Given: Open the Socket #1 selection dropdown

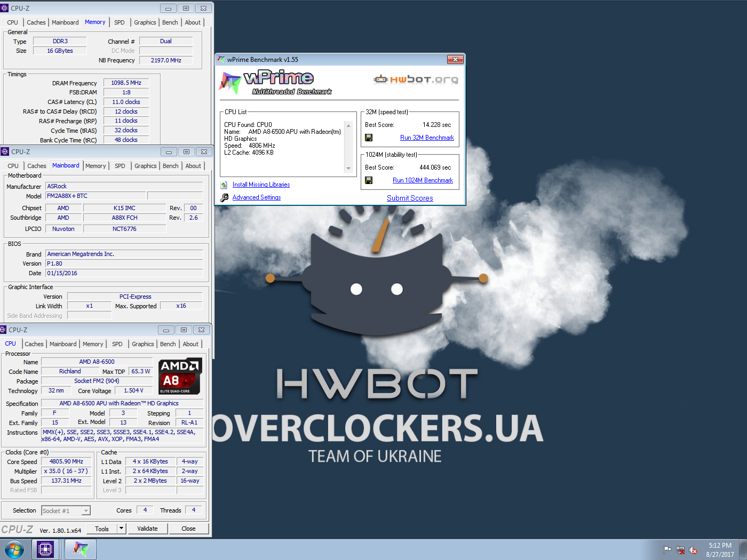Looking at the screenshot, I should 86,511.
